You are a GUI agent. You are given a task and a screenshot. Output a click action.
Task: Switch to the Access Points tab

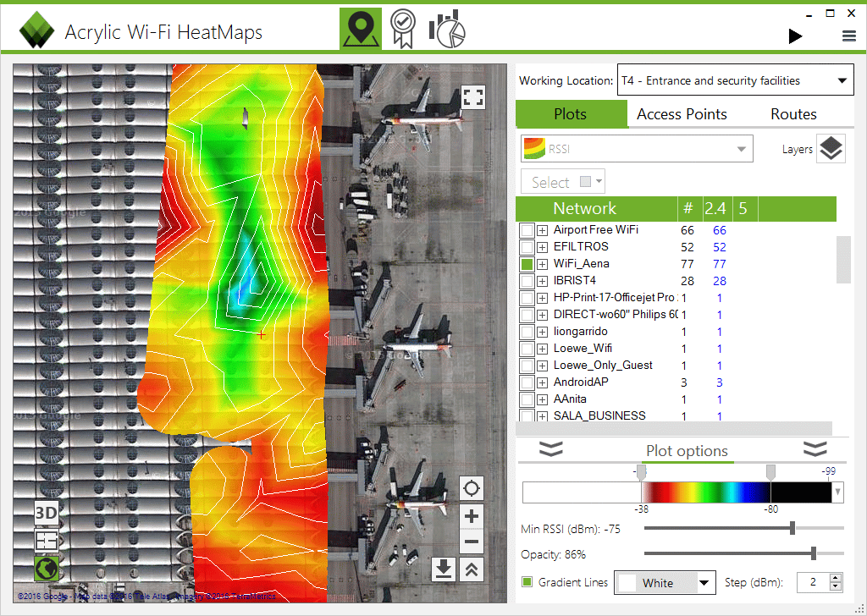pyautogui.click(x=682, y=114)
